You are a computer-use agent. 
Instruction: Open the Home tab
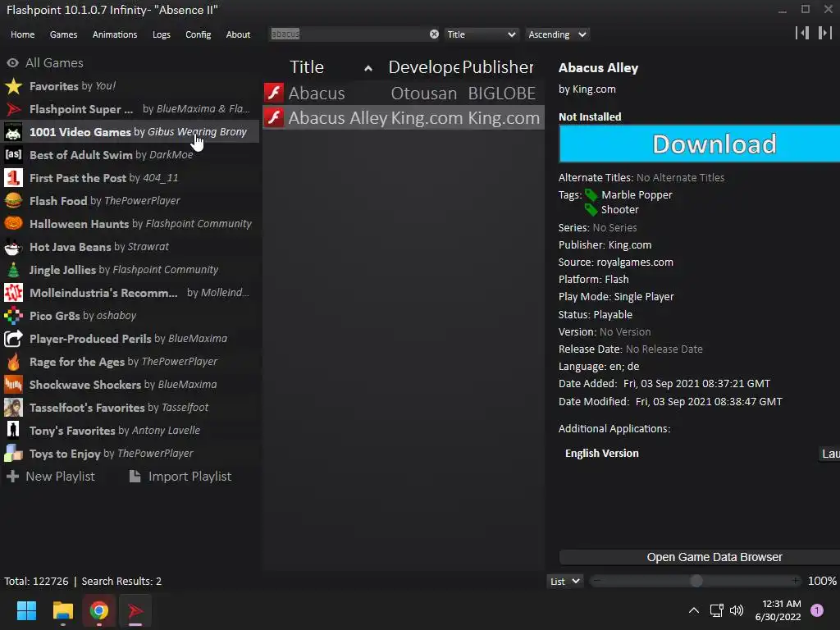[x=22, y=34]
